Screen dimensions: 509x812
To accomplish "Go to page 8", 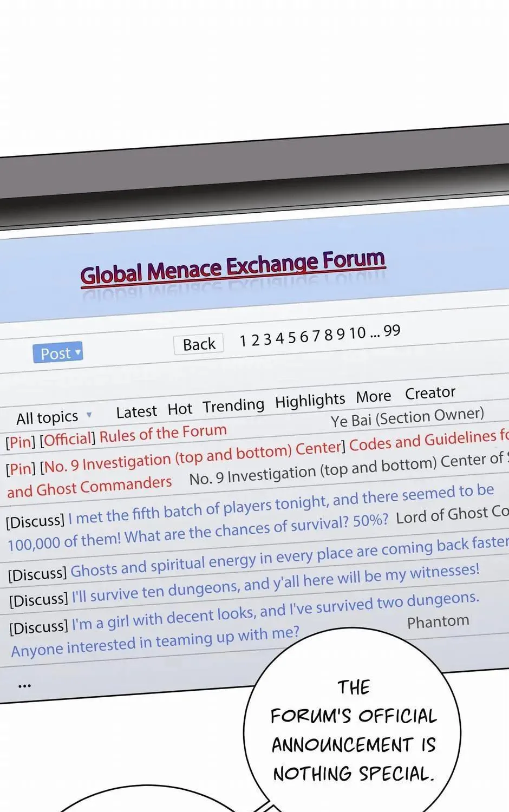I will tap(328, 335).
